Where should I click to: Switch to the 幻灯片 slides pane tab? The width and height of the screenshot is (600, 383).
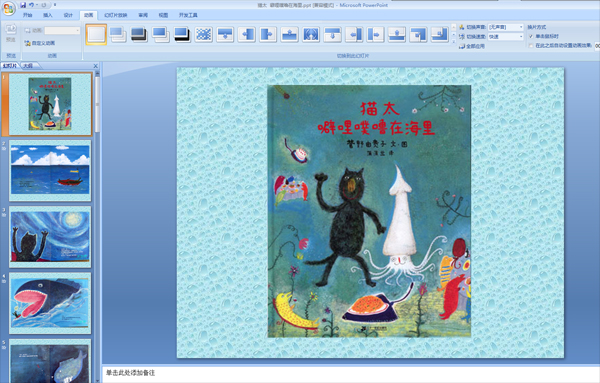(10, 66)
